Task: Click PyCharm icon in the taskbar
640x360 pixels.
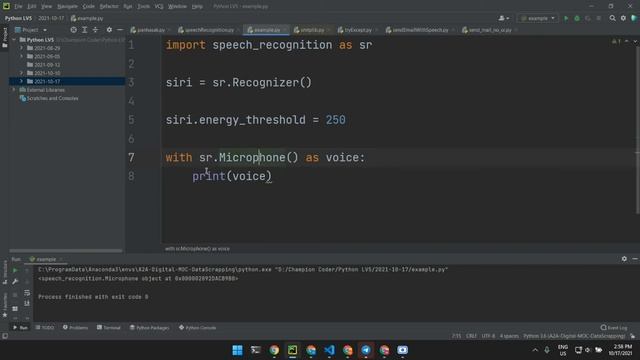Action: (x=293, y=350)
